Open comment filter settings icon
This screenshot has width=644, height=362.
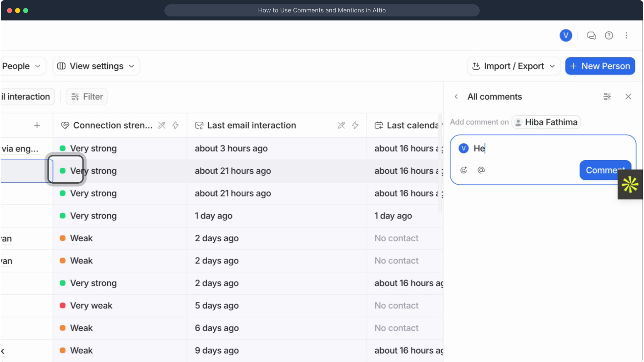click(607, 97)
